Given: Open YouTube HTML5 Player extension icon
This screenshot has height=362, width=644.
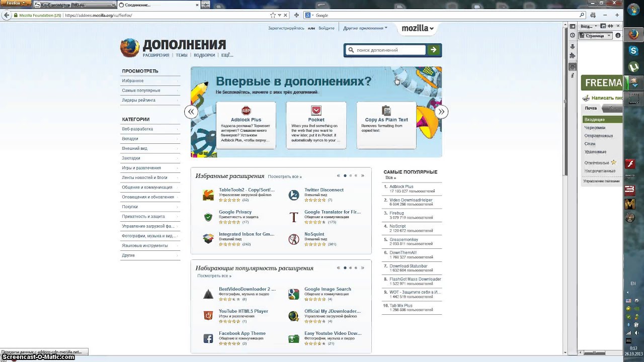Looking at the screenshot, I should click(x=208, y=316).
